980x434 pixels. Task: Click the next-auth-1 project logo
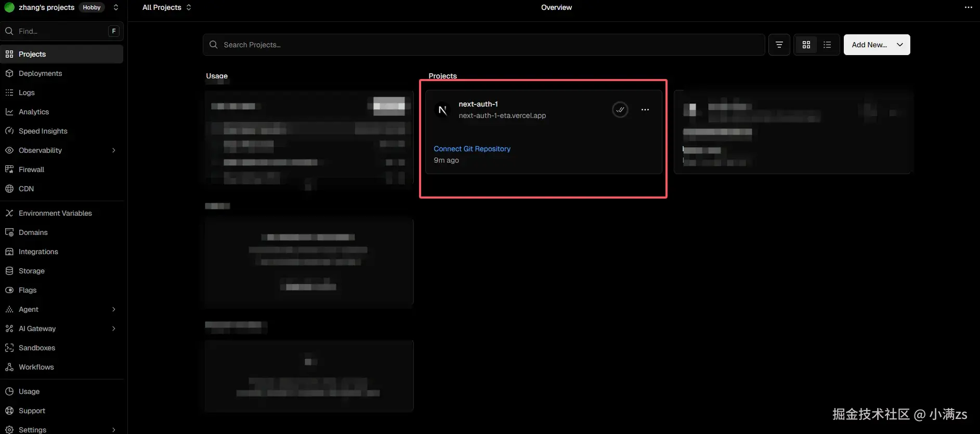[442, 110]
